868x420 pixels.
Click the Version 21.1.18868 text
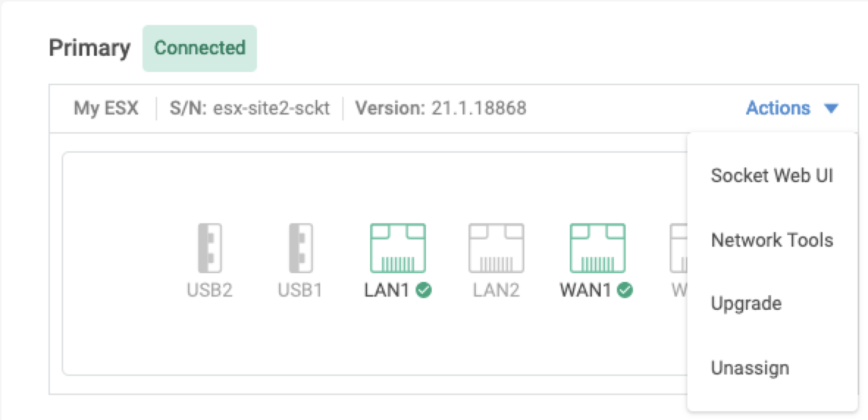[441, 109]
